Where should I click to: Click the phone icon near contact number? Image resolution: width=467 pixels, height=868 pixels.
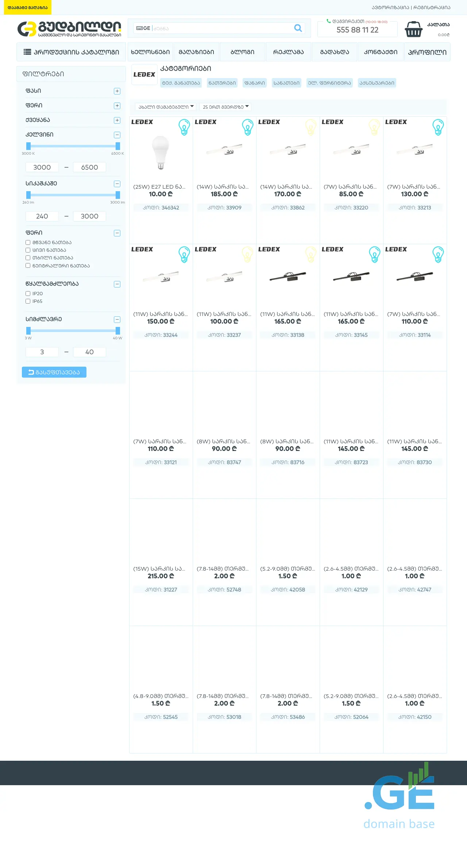coord(328,21)
